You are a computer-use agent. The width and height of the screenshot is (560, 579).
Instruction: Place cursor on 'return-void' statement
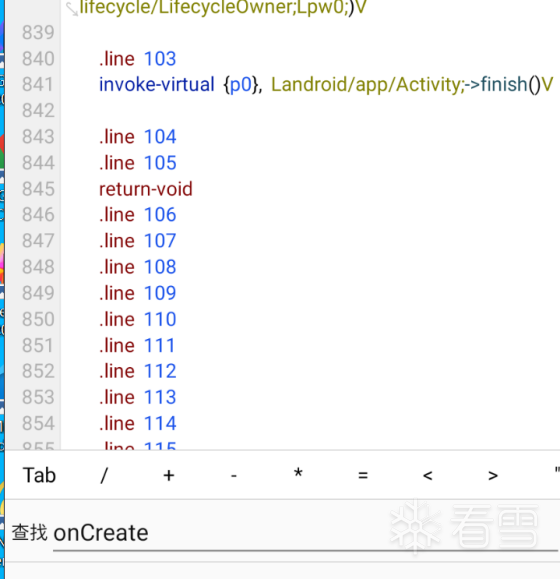146,189
